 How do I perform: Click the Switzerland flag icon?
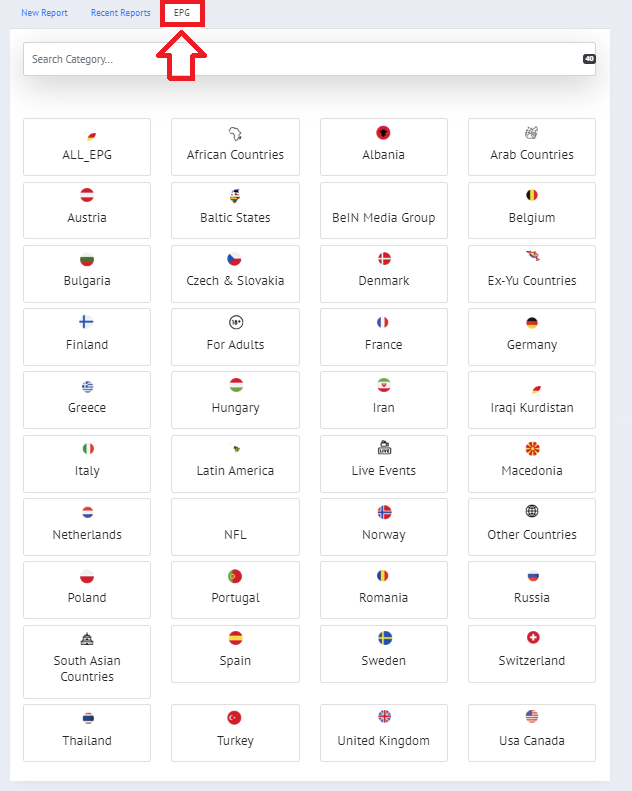pos(532,638)
